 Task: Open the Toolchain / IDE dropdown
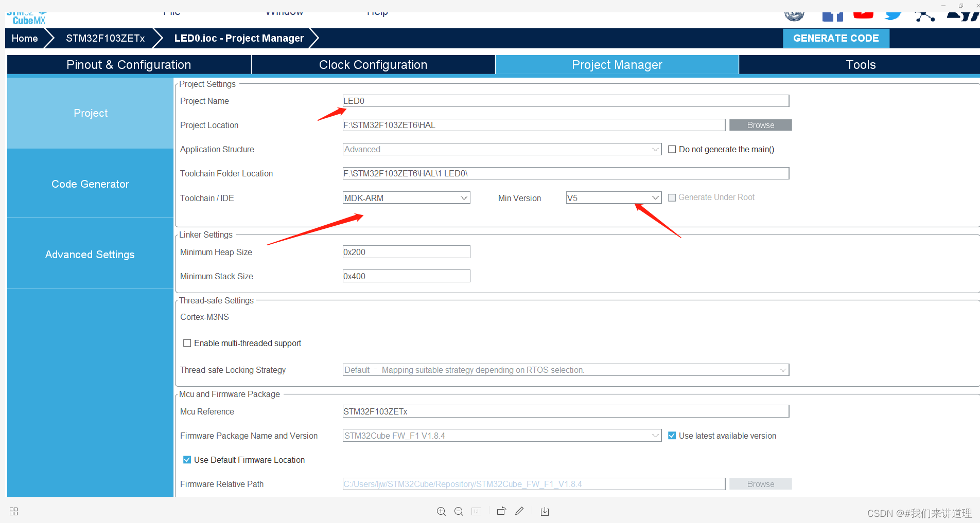[x=406, y=198]
